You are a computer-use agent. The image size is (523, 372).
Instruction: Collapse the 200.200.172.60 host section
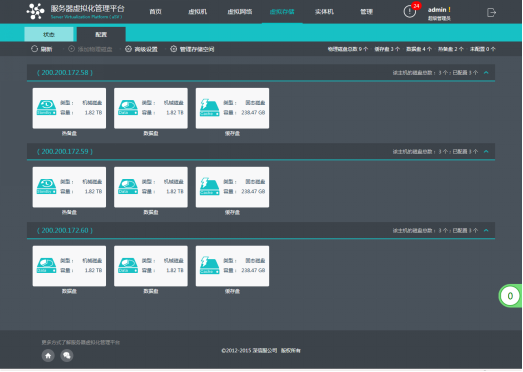tap(486, 230)
